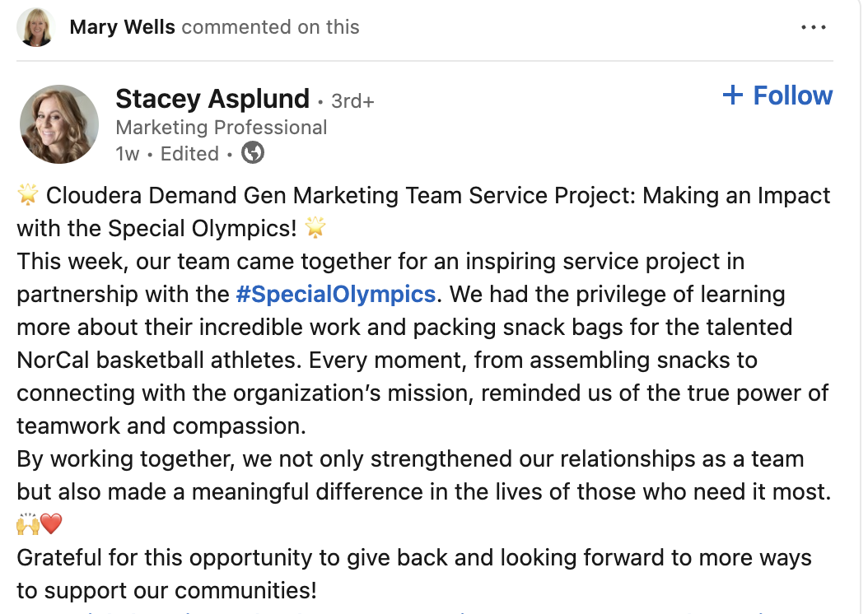Open the #SpecialOlympics hashtag link
This screenshot has width=868, height=614.
[335, 294]
